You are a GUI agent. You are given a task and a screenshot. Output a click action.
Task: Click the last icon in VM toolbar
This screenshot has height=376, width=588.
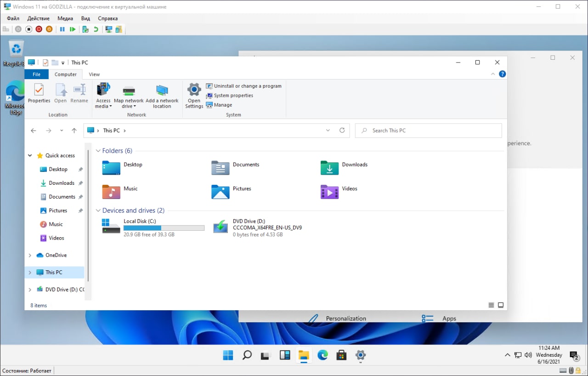coord(119,29)
